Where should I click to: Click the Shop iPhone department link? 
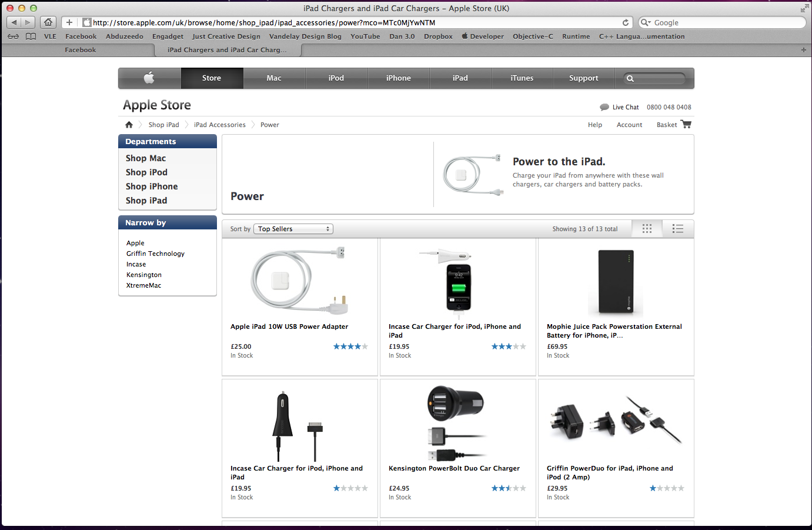point(152,186)
